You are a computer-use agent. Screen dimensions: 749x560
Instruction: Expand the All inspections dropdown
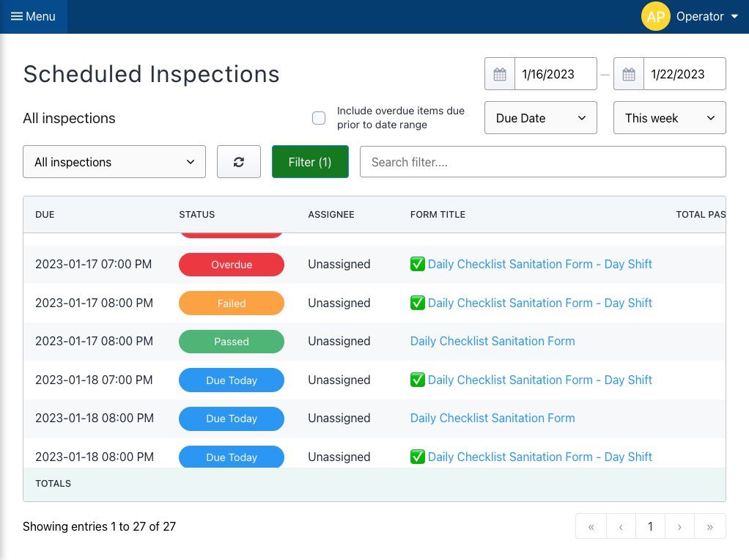point(114,162)
